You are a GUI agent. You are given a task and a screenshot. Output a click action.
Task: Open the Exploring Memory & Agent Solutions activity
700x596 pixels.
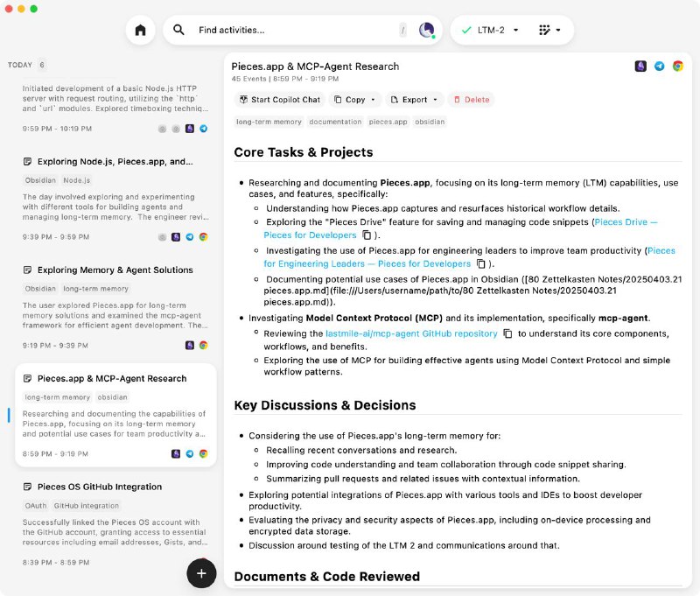[115, 270]
